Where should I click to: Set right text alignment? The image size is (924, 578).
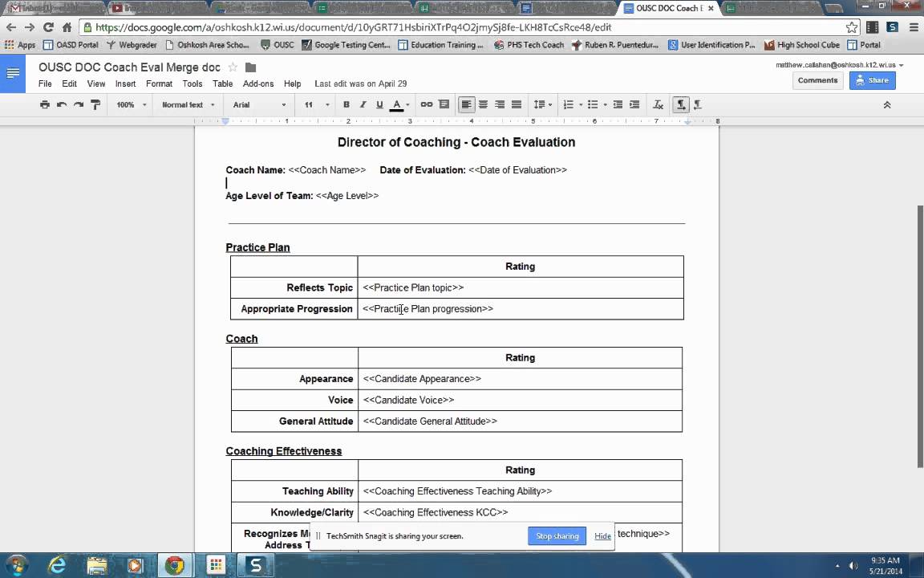click(500, 104)
